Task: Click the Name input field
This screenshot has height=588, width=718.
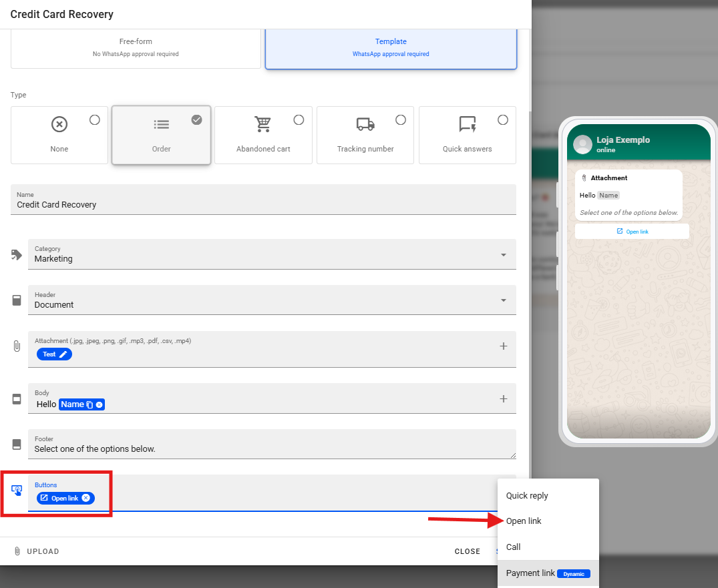Action: pyautogui.click(x=264, y=204)
